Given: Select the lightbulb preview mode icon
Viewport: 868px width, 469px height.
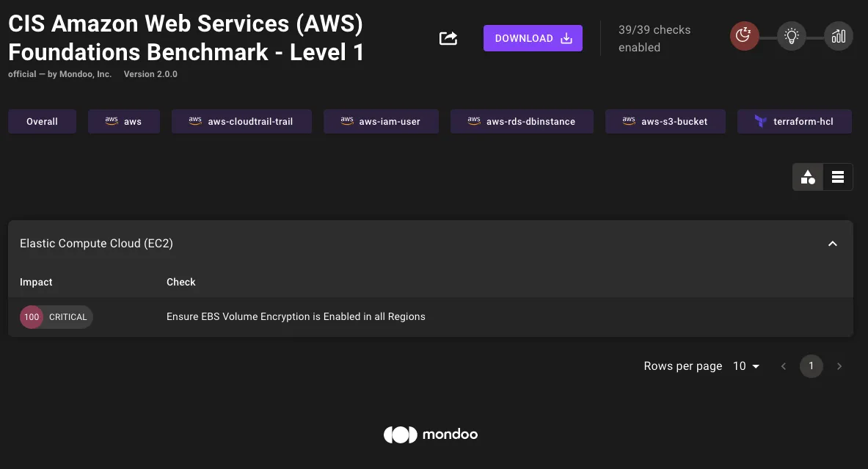Looking at the screenshot, I should (792, 37).
